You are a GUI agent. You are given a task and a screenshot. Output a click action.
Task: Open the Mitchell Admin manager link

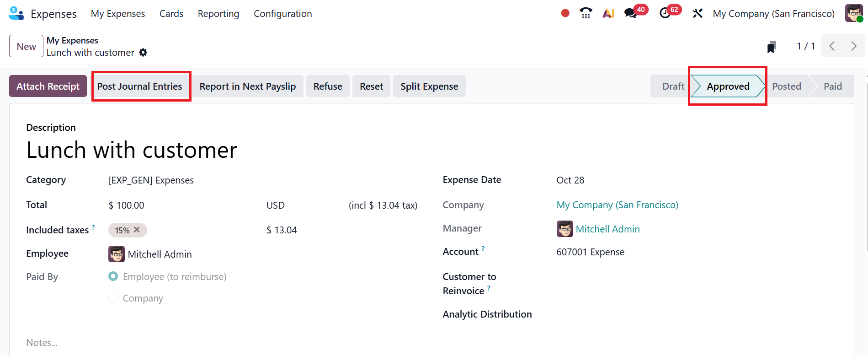click(x=607, y=229)
